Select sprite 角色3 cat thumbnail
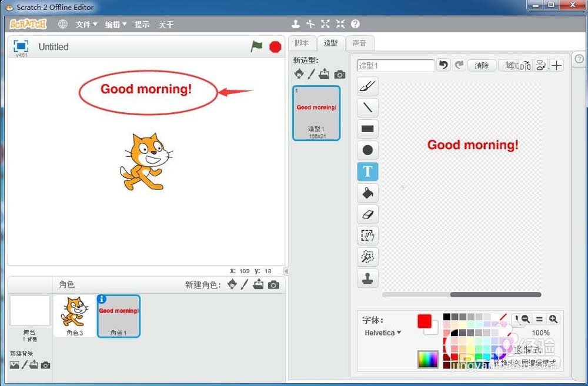The width and height of the screenshot is (588, 386). pos(75,316)
